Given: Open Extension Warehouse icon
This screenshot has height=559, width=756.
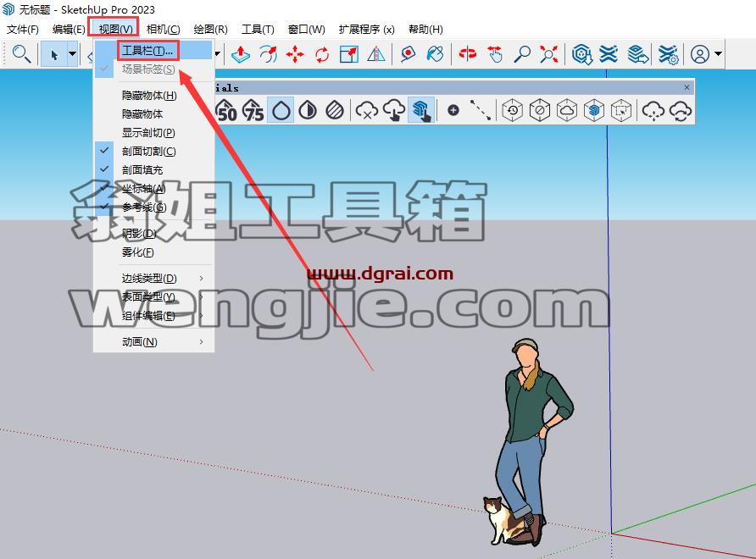Looking at the screenshot, I should 609,54.
